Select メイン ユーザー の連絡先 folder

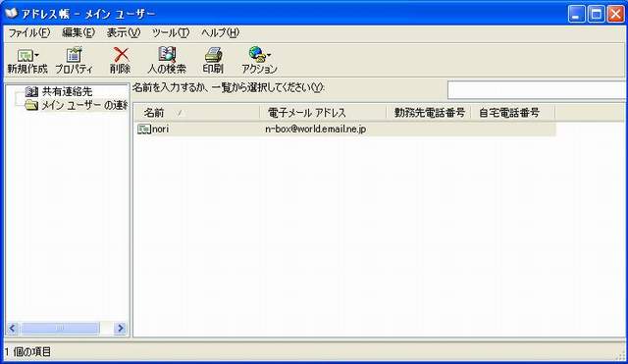(x=84, y=105)
